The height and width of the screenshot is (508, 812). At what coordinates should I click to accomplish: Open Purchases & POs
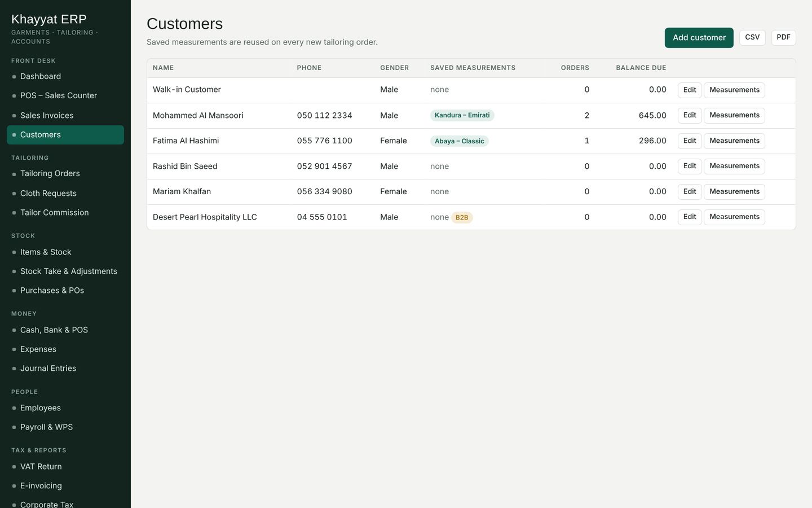(65, 290)
